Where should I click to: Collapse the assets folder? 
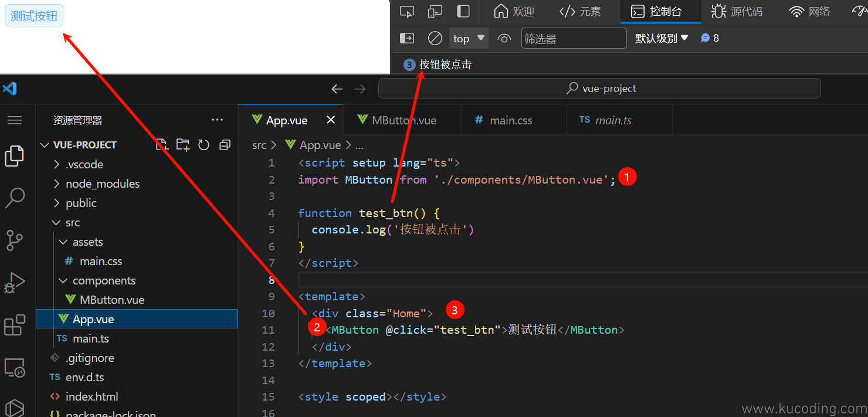pos(136,242)
